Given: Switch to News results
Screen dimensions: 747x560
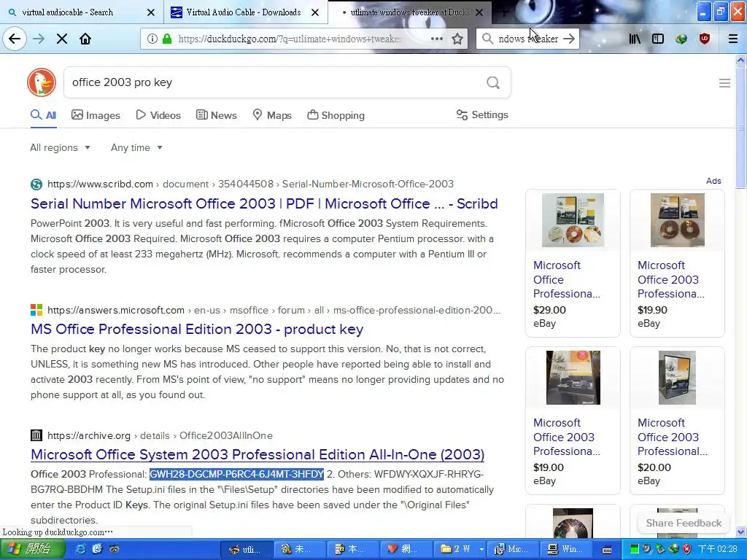Looking at the screenshot, I should pyautogui.click(x=216, y=115).
